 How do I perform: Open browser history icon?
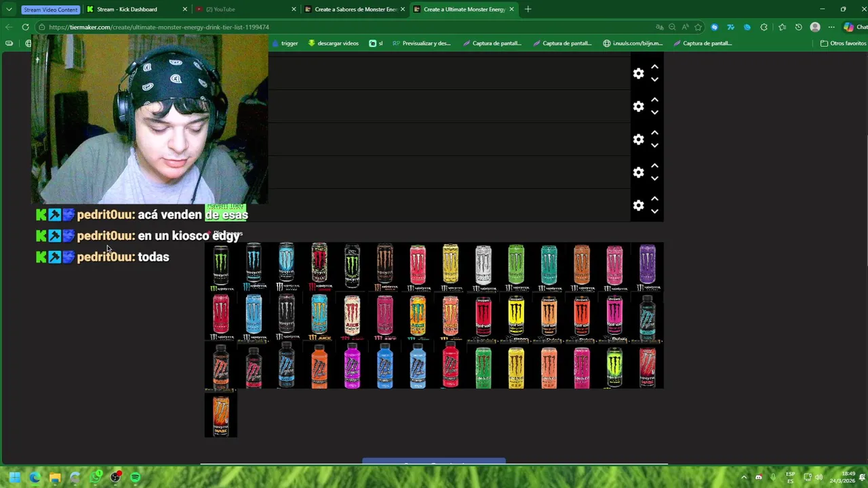pyautogui.click(x=799, y=27)
